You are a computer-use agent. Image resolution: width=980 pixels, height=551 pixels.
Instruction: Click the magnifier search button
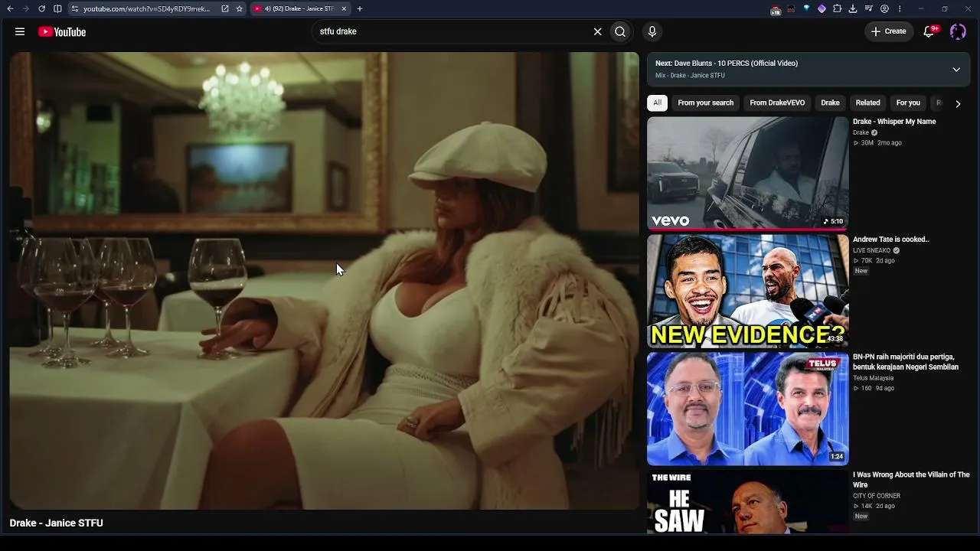tap(620, 31)
